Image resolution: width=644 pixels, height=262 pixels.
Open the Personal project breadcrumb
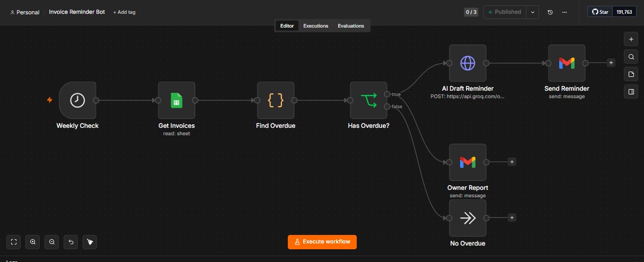[25, 12]
